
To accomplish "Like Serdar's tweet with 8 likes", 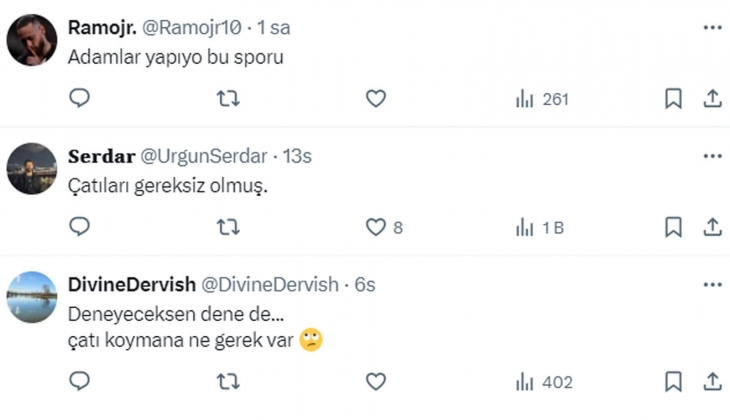I will [375, 227].
